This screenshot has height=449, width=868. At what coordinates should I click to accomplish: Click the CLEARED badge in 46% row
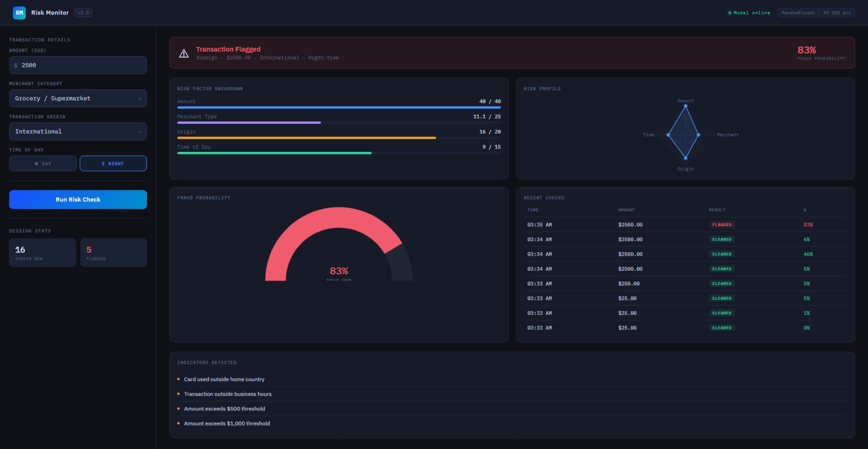[722, 254]
